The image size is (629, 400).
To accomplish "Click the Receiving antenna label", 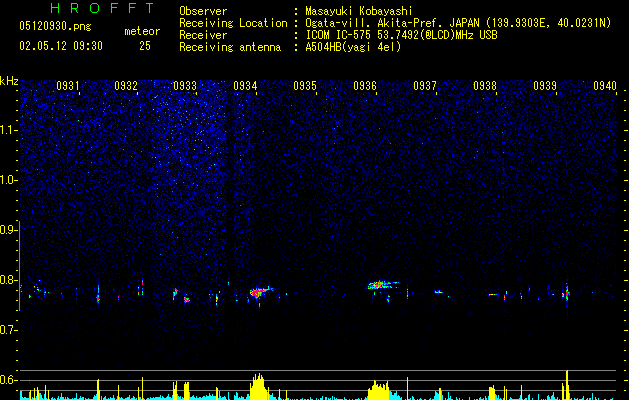I will pos(230,47).
